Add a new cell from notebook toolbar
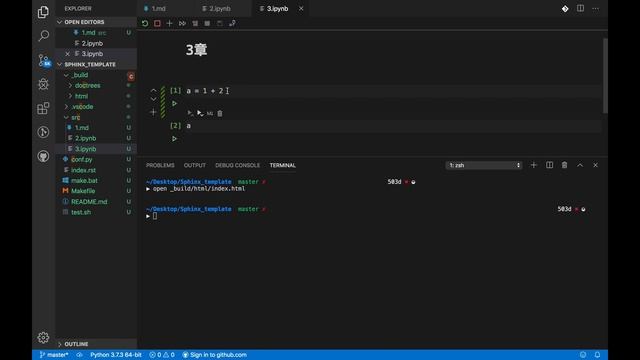 pos(169,23)
